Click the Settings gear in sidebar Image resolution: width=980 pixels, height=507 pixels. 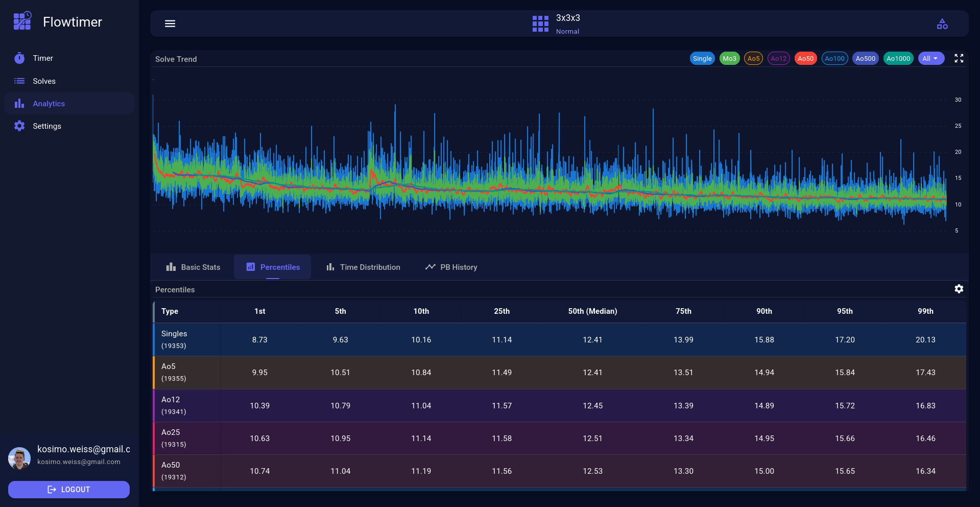[19, 126]
